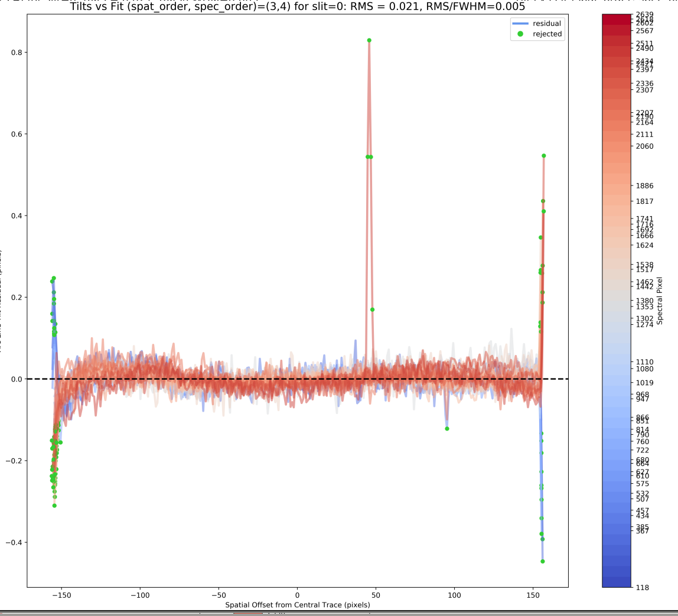The height and width of the screenshot is (616, 678).
Task: Click the green rejected point at 0.17 on central spike
Action: pos(372,310)
